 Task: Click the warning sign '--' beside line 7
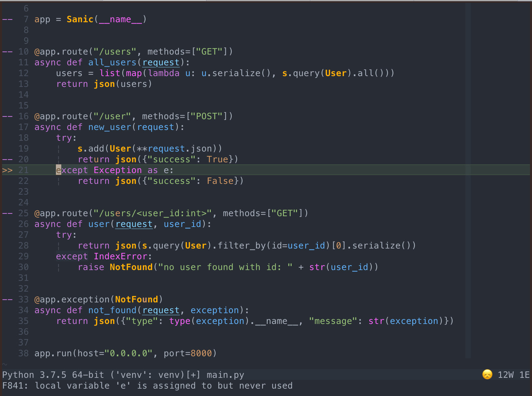[7, 19]
